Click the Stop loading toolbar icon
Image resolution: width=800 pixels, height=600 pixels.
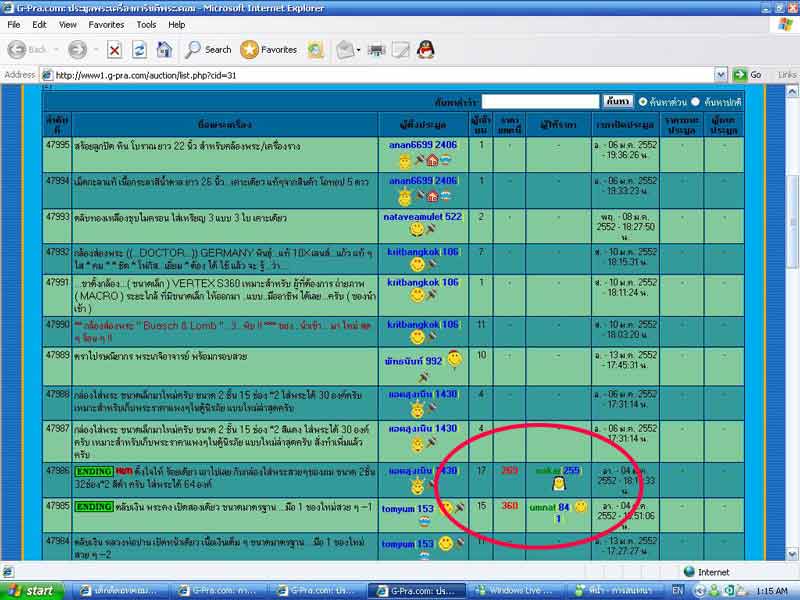114,49
